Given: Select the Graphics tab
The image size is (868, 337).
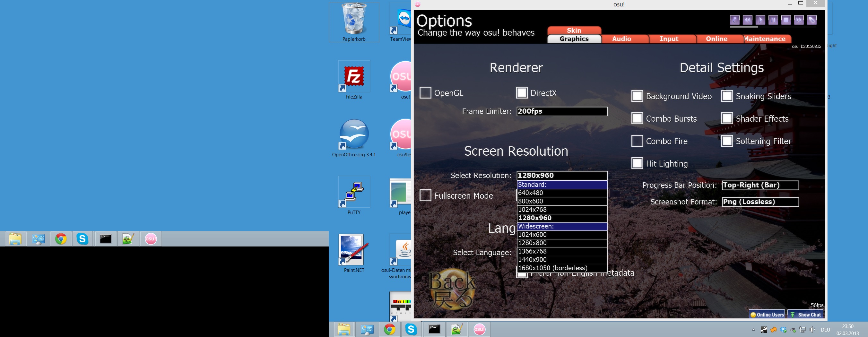Looking at the screenshot, I should click(574, 39).
